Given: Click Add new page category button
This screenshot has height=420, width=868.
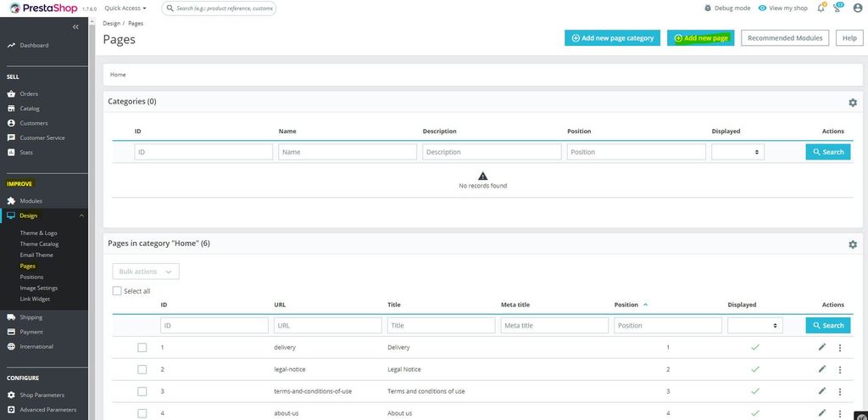Looking at the screenshot, I should pos(612,37).
